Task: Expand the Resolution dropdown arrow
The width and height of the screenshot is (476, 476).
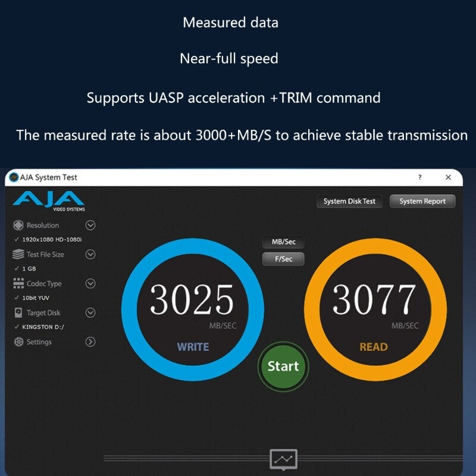Action: point(90,226)
